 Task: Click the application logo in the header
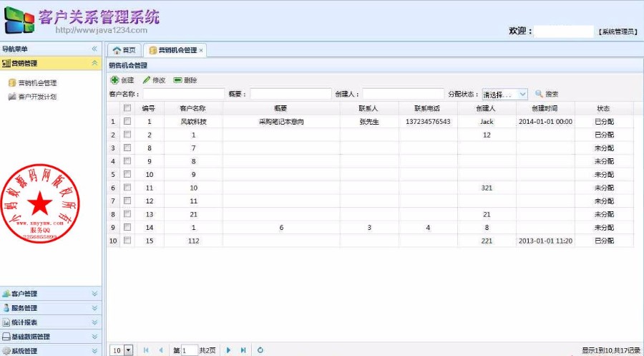click(19, 20)
